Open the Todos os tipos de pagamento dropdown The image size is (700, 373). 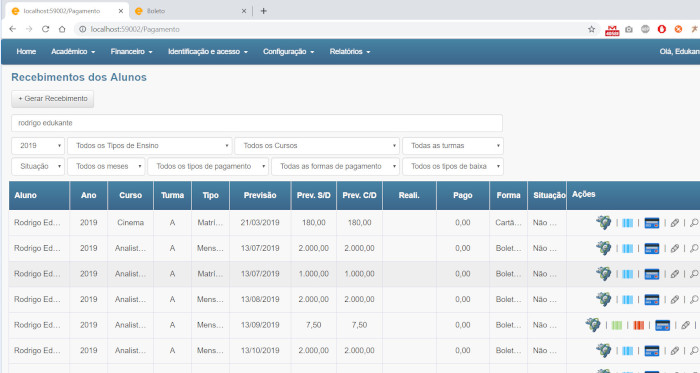coord(208,166)
